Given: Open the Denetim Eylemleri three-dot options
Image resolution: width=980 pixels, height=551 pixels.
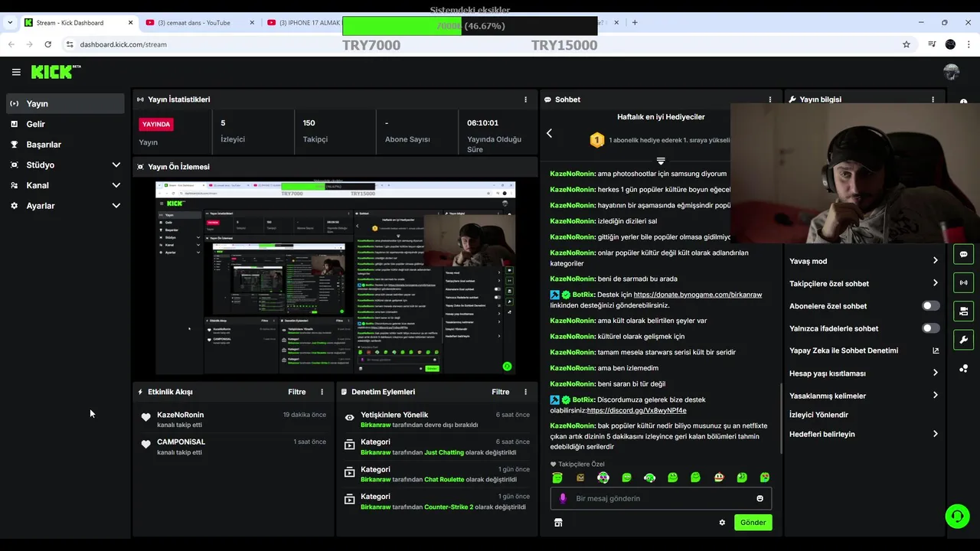Looking at the screenshot, I should click(x=525, y=392).
